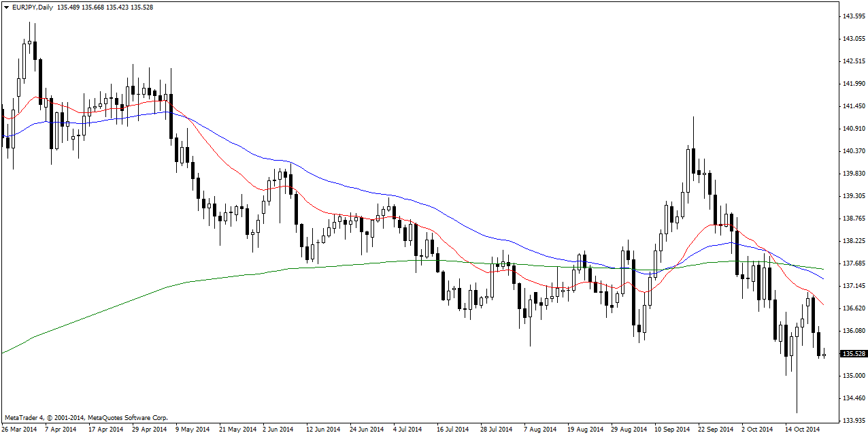Click the 10 Sep 2014 date label
This screenshot has width=868, height=435.
pyautogui.click(x=671, y=430)
